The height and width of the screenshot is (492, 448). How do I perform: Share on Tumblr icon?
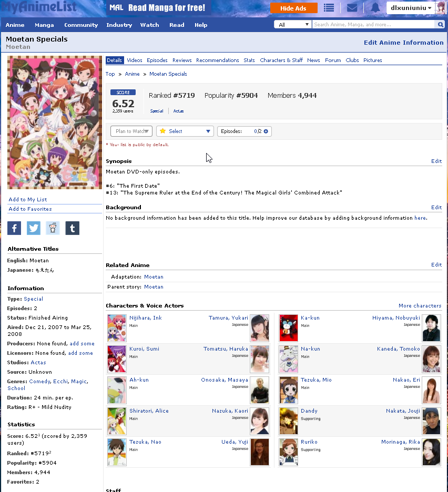(72, 228)
